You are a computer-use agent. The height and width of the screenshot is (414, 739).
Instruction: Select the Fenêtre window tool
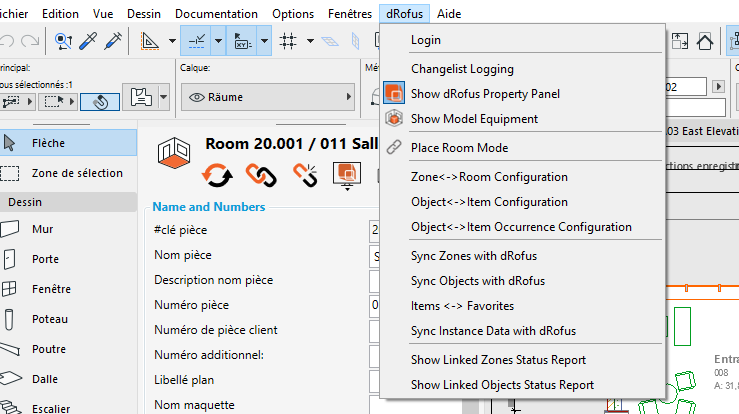pyautogui.click(x=51, y=289)
